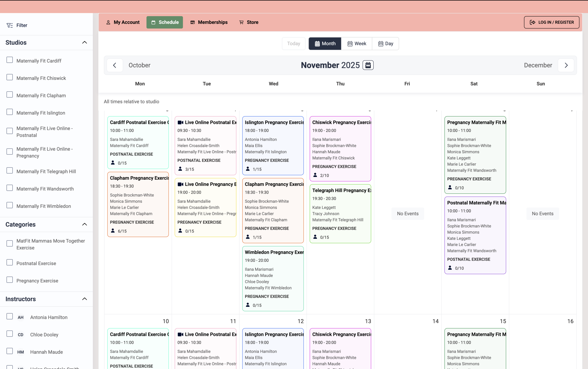Open My Account tab
This screenshot has height=369, width=588.
click(123, 22)
